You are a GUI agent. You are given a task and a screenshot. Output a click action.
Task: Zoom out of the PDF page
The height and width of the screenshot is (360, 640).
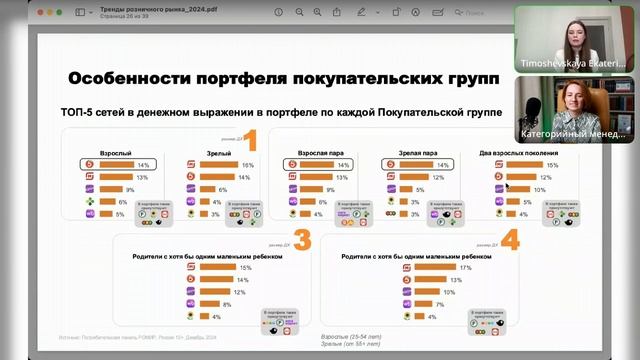point(299,12)
